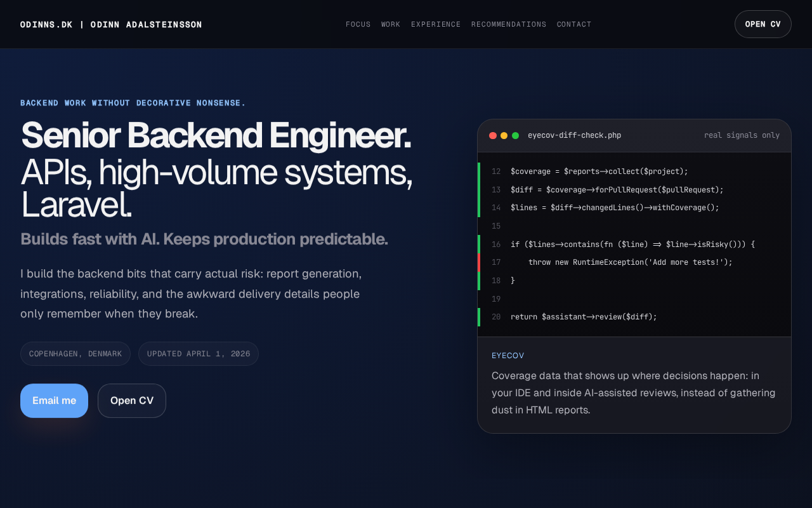Click the 'real signals only' label
812x508 pixels.
[742, 135]
